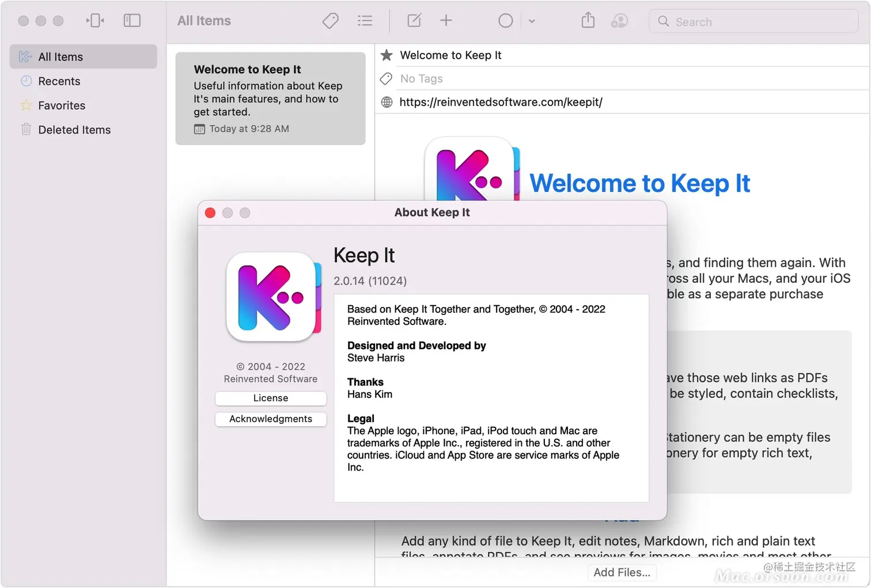Open the Share toolbar icon
The image size is (871, 588).
pos(588,20)
